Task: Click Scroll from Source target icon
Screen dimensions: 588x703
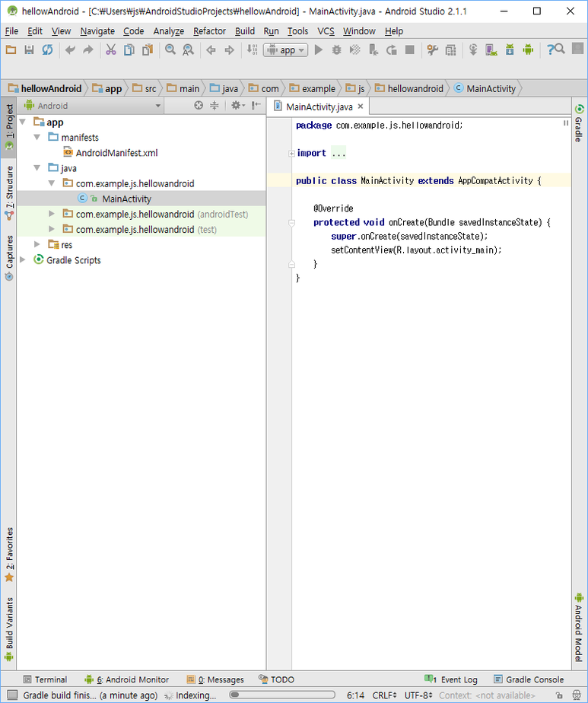Action: 199,105
